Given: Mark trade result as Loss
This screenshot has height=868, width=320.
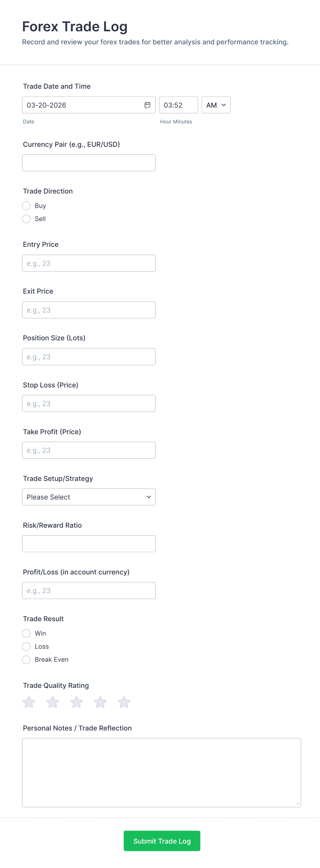Looking at the screenshot, I should 26,647.
